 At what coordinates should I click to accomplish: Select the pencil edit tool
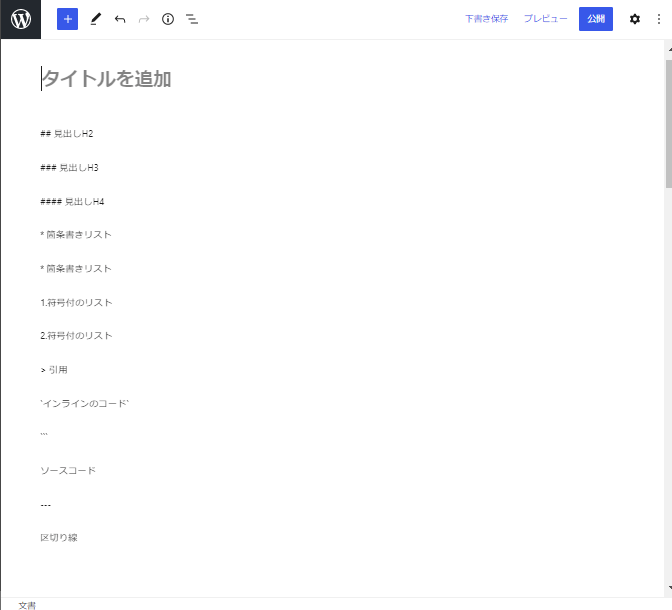tap(96, 19)
